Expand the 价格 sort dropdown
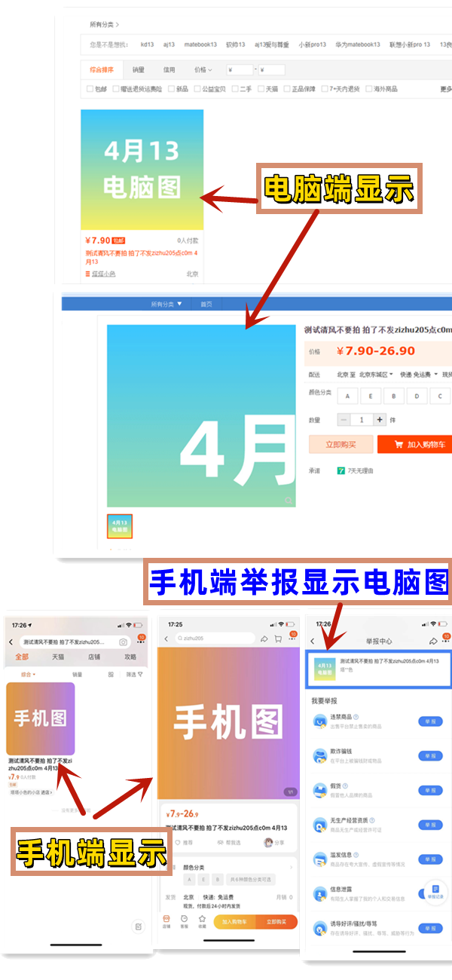The height and width of the screenshot is (980, 452). 203,70
